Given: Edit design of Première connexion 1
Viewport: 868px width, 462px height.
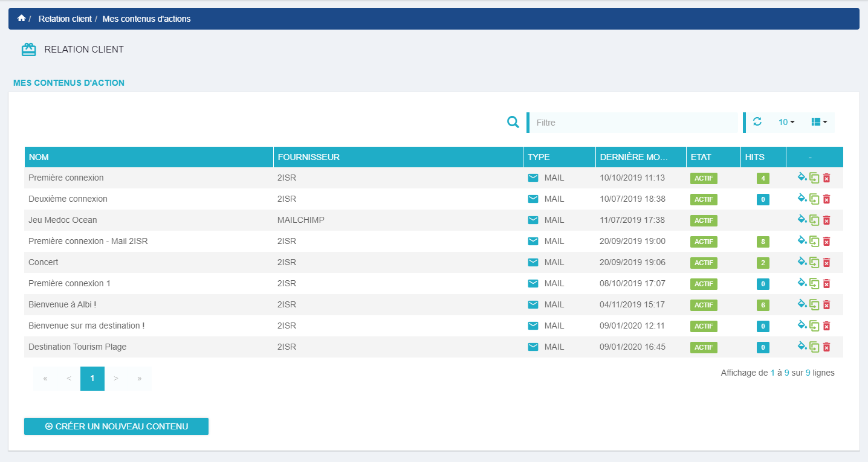Looking at the screenshot, I should 802,283.
